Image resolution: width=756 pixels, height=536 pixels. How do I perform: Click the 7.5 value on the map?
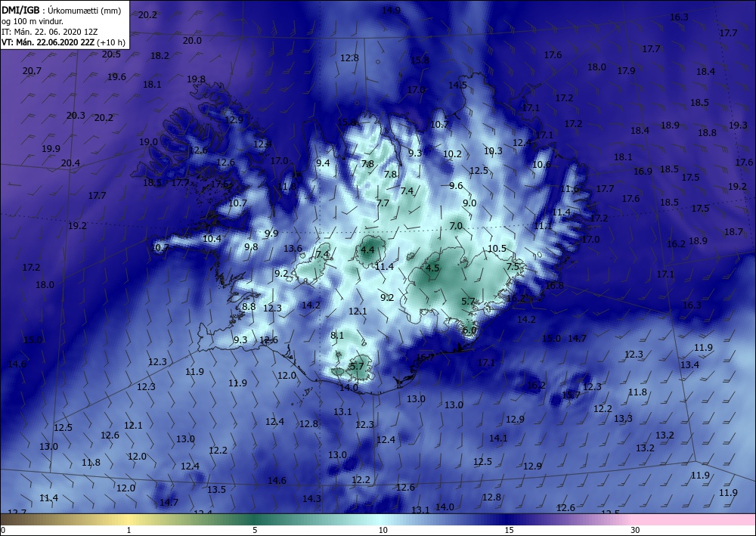(513, 266)
